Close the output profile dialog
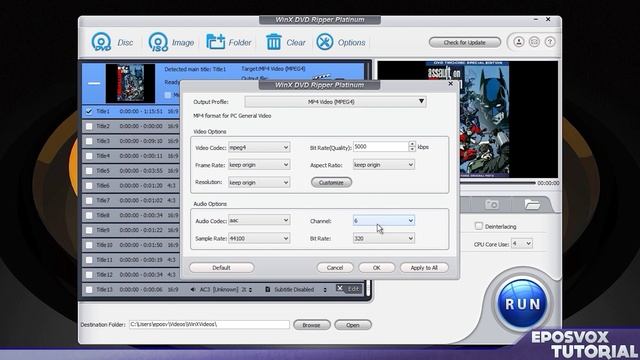The image size is (640, 360). coord(451,84)
